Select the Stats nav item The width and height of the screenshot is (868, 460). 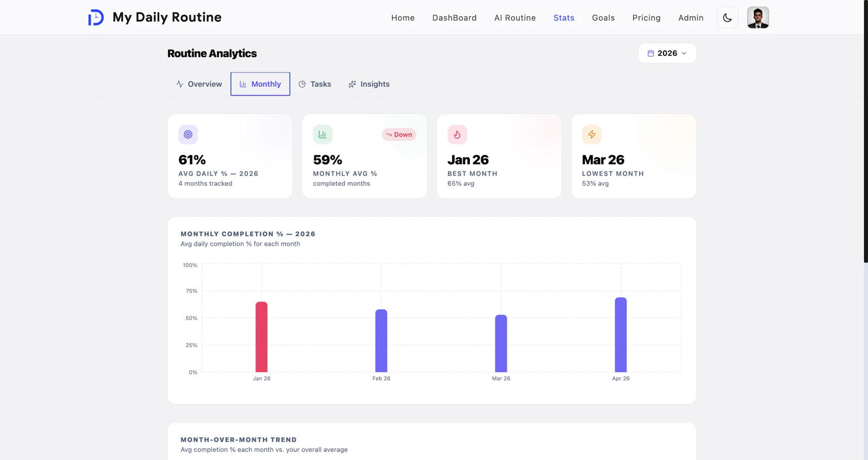[x=564, y=18]
